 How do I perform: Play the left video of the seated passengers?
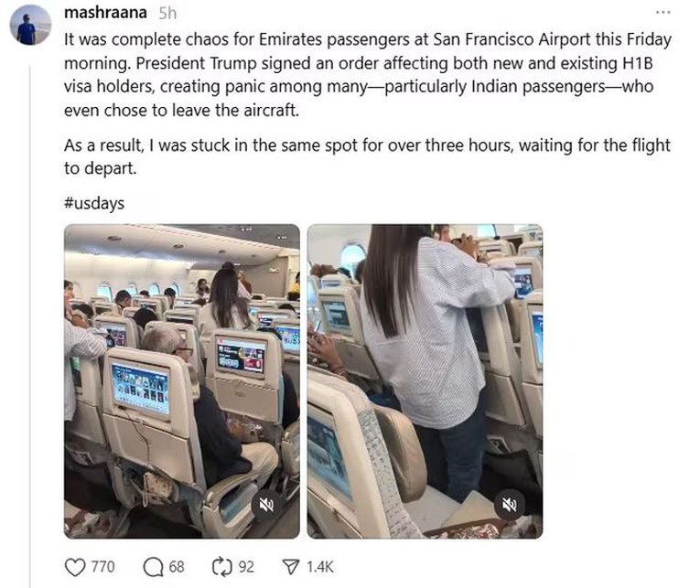182,381
